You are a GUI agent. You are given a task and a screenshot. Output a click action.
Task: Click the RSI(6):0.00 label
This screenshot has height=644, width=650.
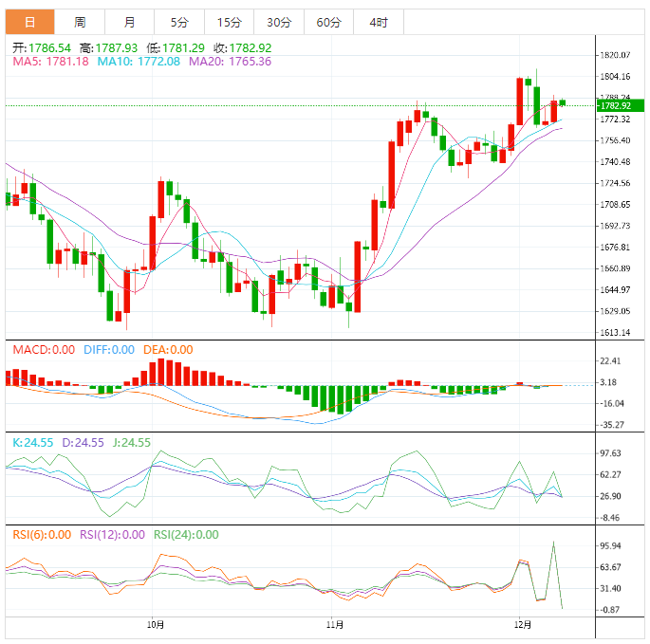42,535
